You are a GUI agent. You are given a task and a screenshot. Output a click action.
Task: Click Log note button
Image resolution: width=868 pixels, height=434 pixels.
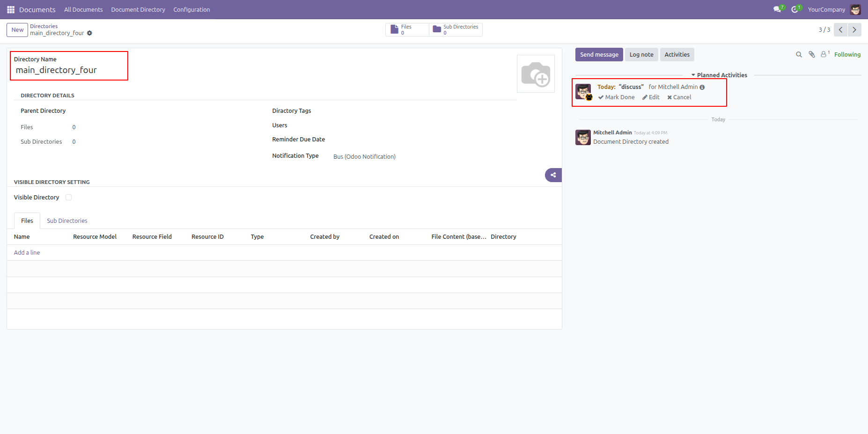point(641,54)
